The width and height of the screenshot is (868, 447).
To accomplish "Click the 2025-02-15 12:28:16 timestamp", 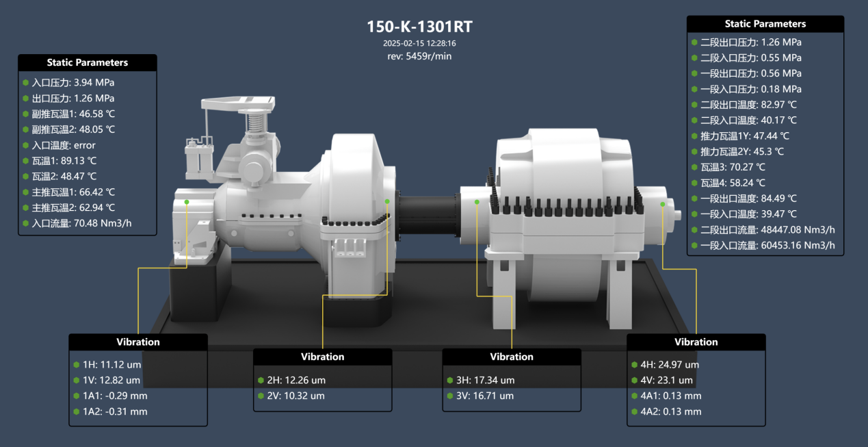I will [419, 42].
